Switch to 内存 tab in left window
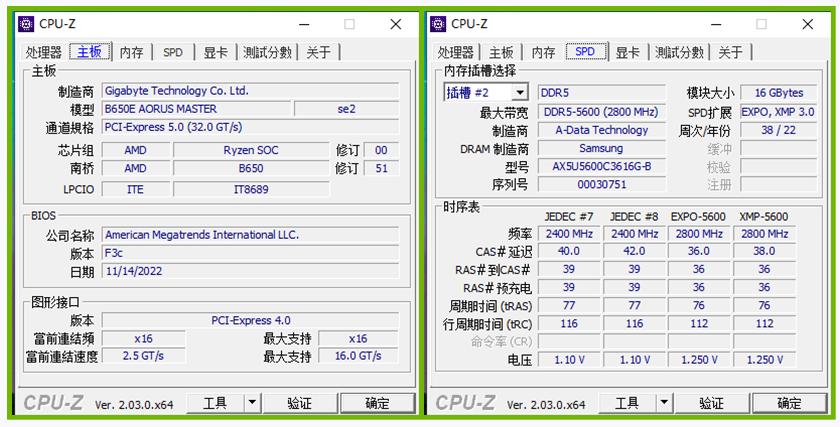The height and width of the screenshot is (427, 840). (131, 53)
